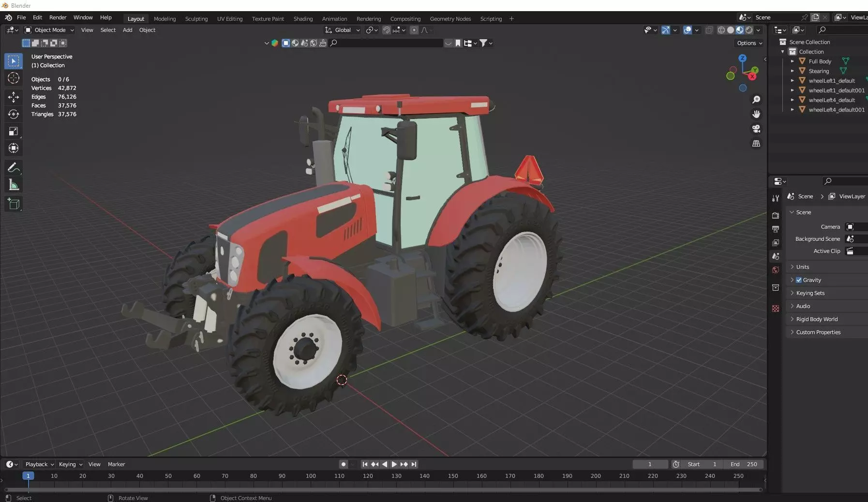Screen dimensions: 868x502
Task: Switch to rendered viewport shading
Action: (749, 30)
